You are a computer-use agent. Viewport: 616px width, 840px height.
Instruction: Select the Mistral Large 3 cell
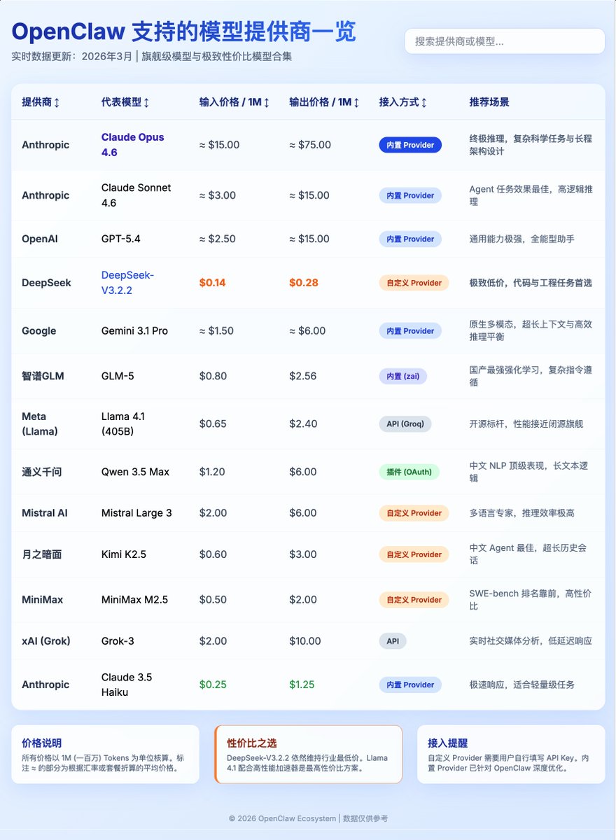(x=136, y=513)
